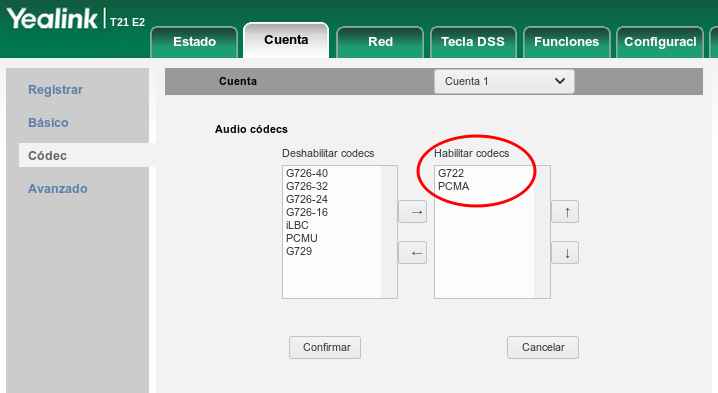Image resolution: width=718 pixels, height=393 pixels.
Task: Click the Confirmar button
Action: coord(325,347)
